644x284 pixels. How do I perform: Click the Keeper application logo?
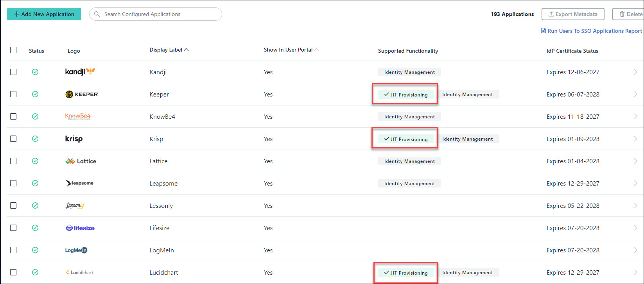coord(81,94)
